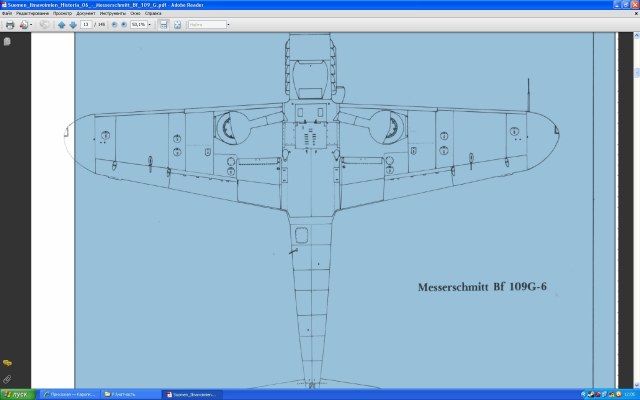Open the Pages thumbnails panel icon
Screen dimensions: 640x400
pyautogui.click(x=7, y=42)
